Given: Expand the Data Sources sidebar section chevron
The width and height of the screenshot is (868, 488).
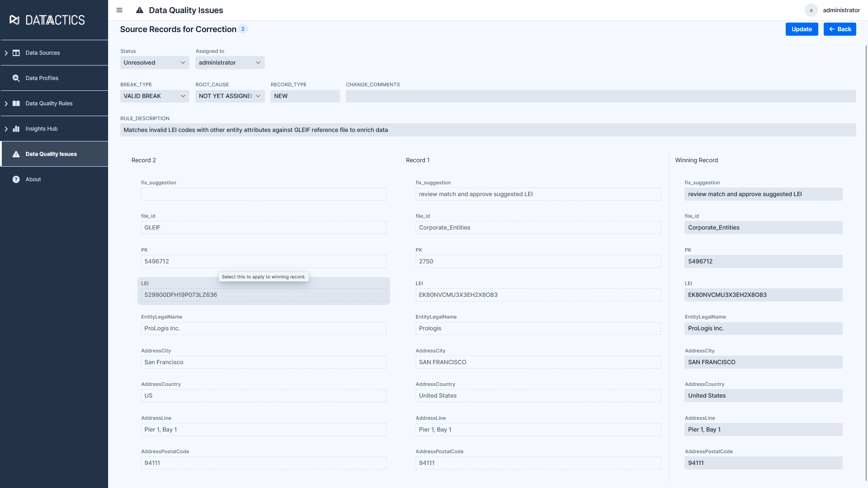Looking at the screenshot, I should click(x=6, y=53).
